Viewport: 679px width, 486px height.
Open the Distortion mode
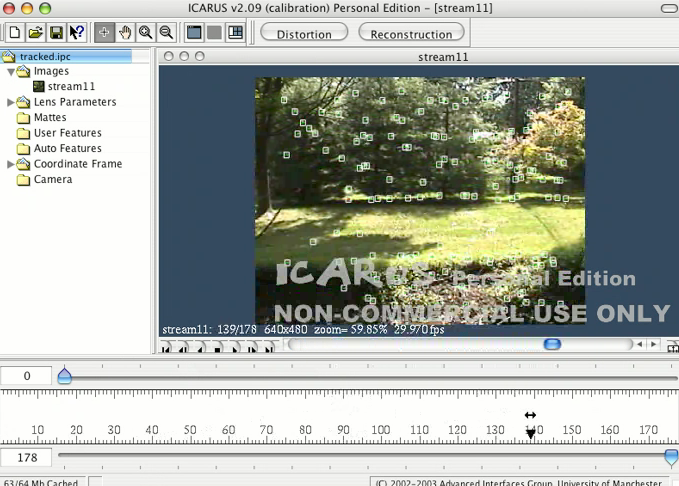304,33
